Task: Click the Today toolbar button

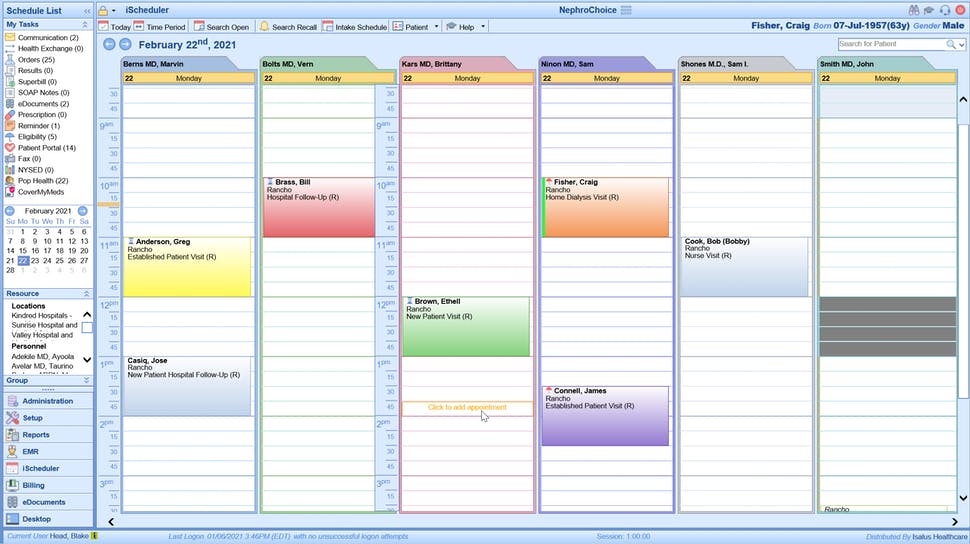Action: pyautogui.click(x=115, y=27)
